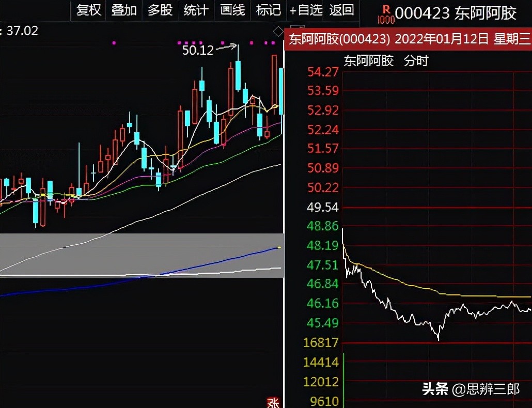This screenshot has height=408, width=532.
Task: Click the red 涨 icon at the bottom
Action: (273, 403)
